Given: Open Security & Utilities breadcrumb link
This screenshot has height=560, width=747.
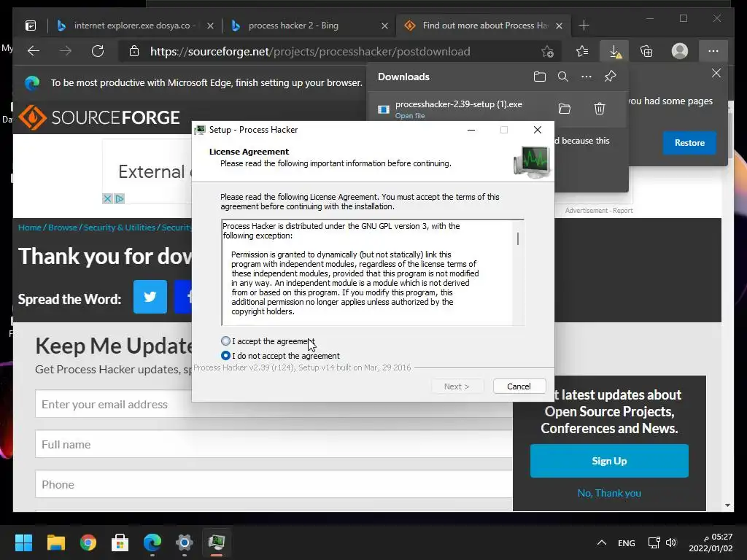Looking at the screenshot, I should click(120, 227).
